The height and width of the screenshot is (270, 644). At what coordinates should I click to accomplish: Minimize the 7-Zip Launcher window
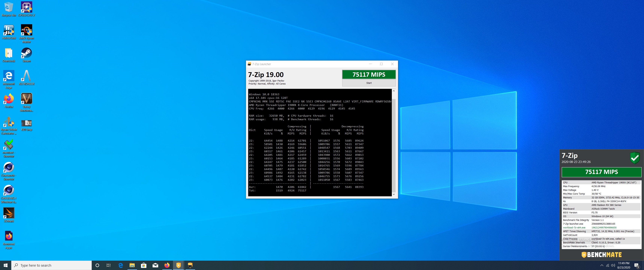[x=370, y=64]
